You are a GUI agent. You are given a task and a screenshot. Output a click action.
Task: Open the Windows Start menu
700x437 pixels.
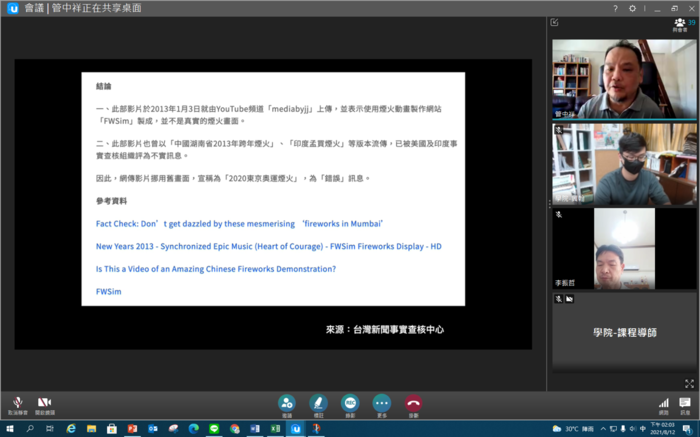(9, 429)
